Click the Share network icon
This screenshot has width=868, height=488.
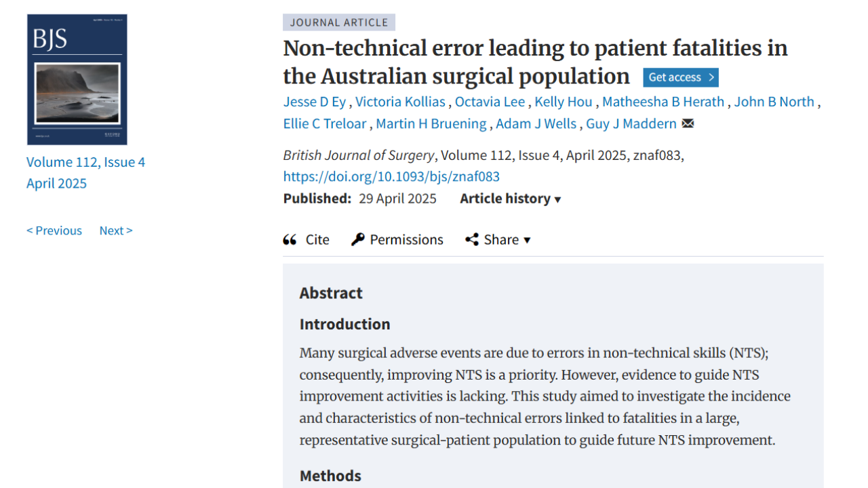[472, 239]
